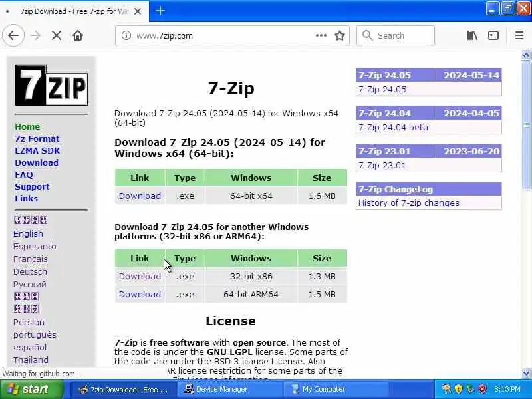Download the 64-bit x64 .exe installer
The image size is (532, 399).
[140, 196]
